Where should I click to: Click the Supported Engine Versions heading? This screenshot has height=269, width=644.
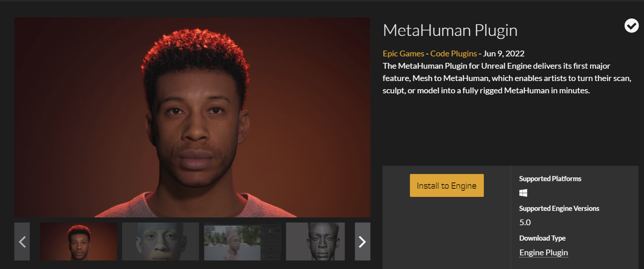(559, 209)
